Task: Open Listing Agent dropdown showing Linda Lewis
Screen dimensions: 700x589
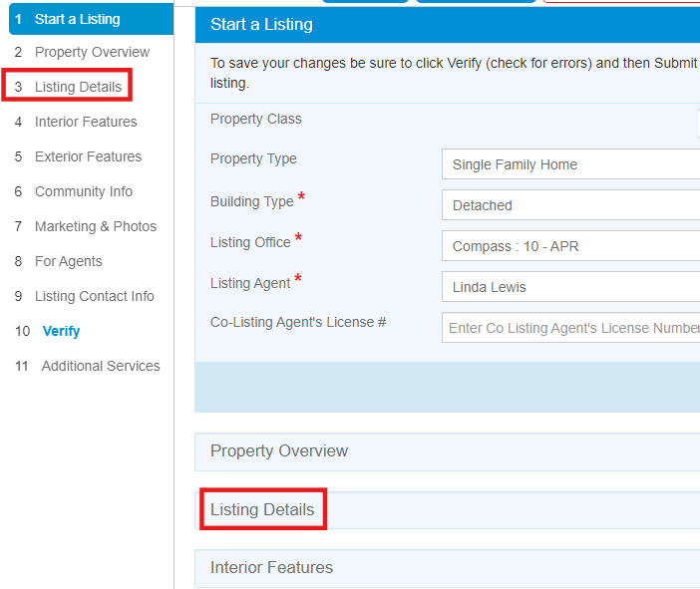Action: pyautogui.click(x=571, y=287)
